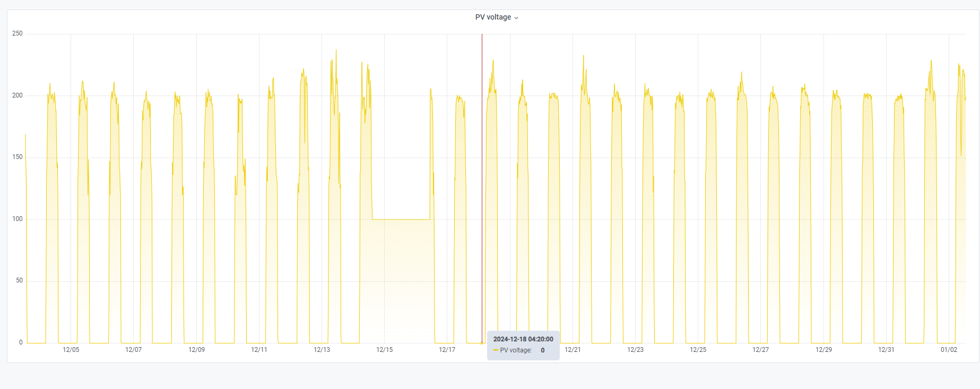
Task: Click the tooltip's PV voltage value 0
Action: pyautogui.click(x=543, y=350)
